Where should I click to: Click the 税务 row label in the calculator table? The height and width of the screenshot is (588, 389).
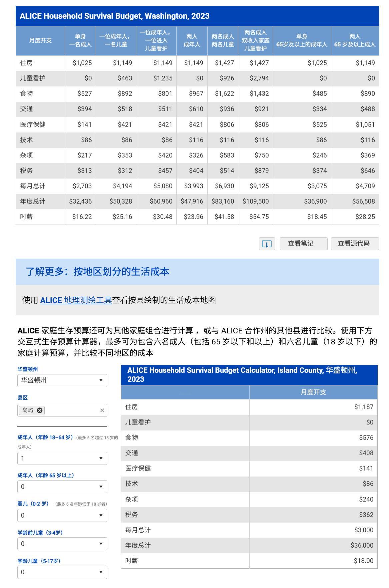pyautogui.click(x=131, y=515)
